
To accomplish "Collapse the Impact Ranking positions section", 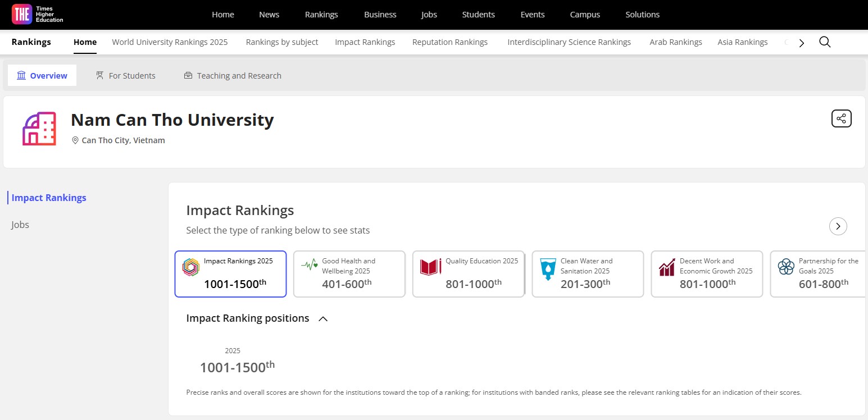I will click(323, 319).
